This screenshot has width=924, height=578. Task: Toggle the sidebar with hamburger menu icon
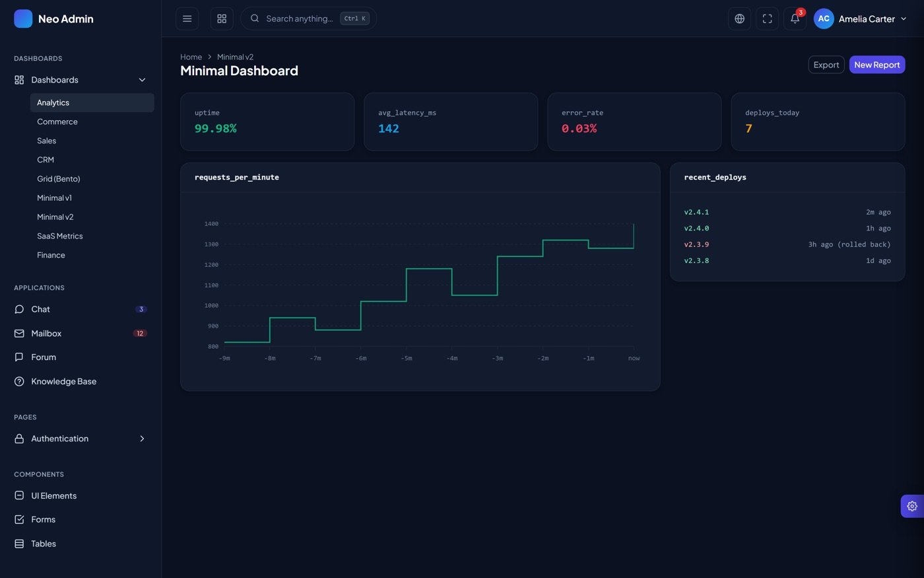[x=187, y=18]
